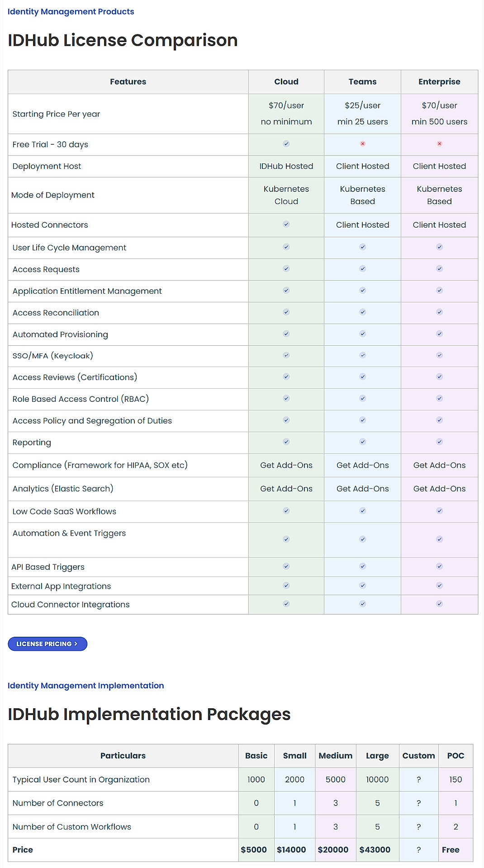Select the Small package column header
The width and height of the screenshot is (484, 868).
point(295,756)
